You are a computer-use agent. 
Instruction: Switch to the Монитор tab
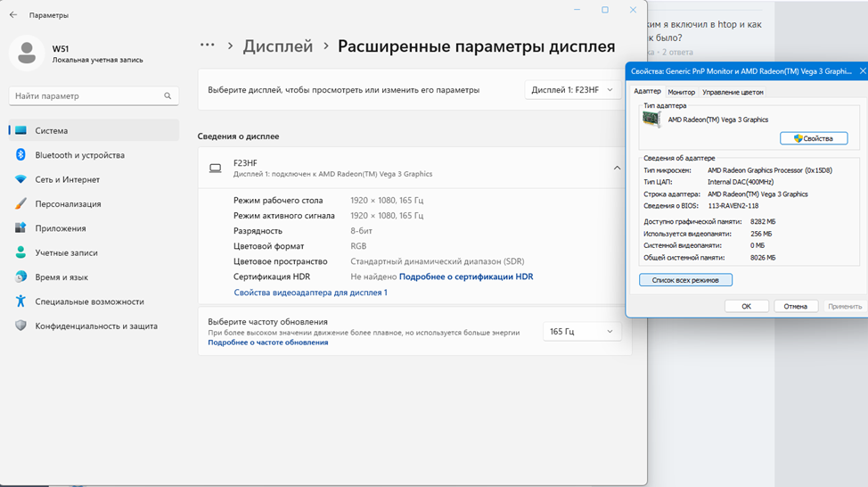tap(681, 92)
